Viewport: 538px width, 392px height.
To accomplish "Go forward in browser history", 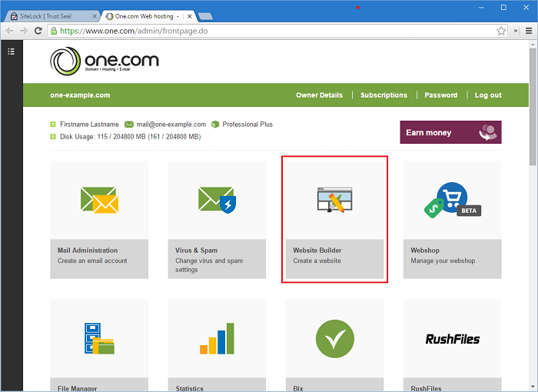I will (x=24, y=31).
